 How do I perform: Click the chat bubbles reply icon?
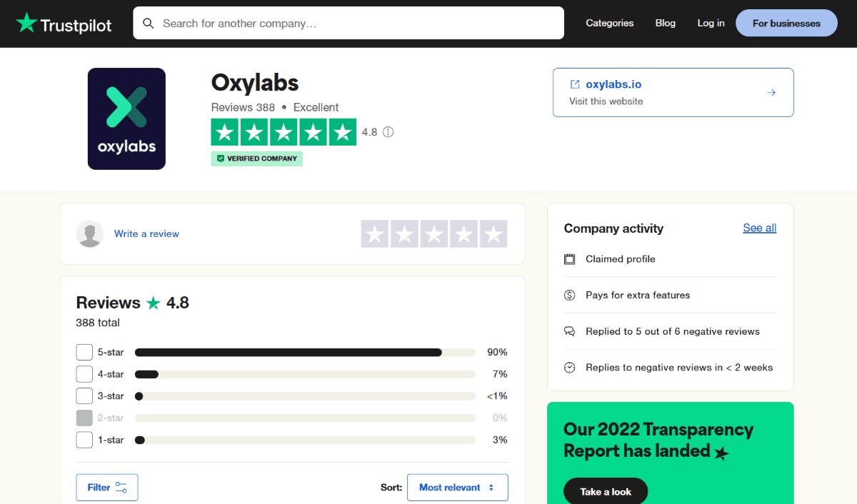pyautogui.click(x=569, y=331)
